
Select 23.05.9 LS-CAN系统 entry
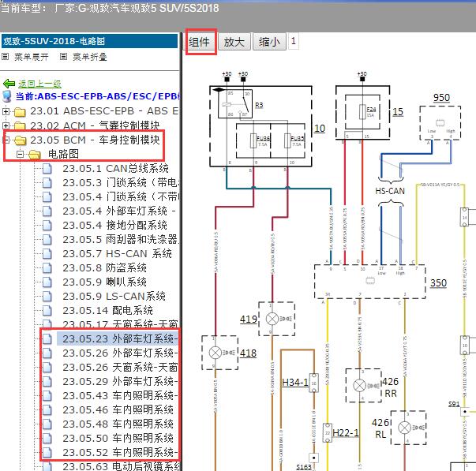[x=114, y=296]
